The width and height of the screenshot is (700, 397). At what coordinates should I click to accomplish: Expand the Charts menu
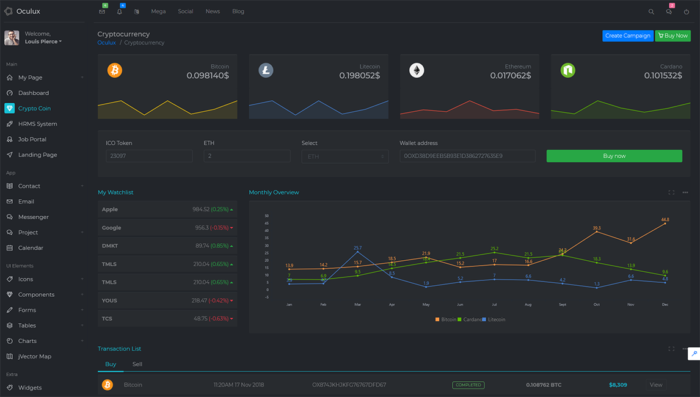point(45,341)
